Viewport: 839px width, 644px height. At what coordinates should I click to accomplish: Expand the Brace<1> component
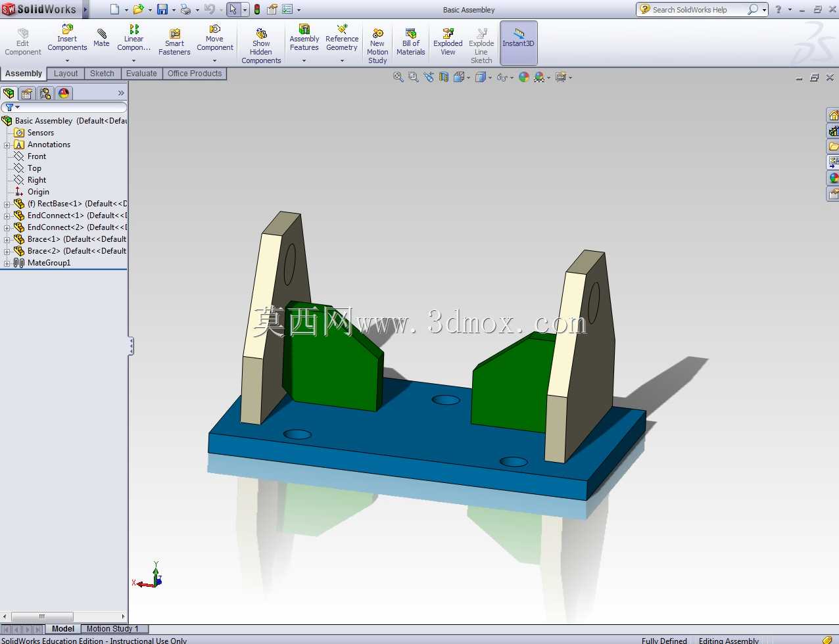pos(7,239)
